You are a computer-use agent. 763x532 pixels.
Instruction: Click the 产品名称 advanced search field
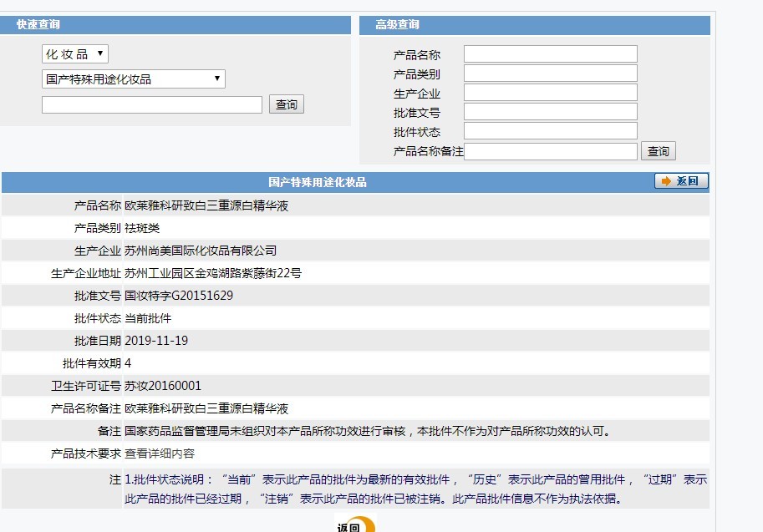pyautogui.click(x=551, y=54)
